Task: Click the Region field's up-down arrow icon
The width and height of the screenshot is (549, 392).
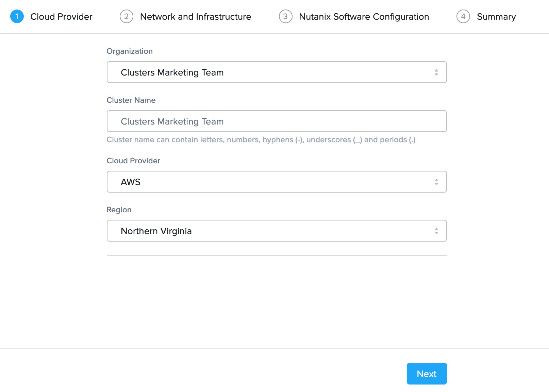Action: (x=436, y=231)
